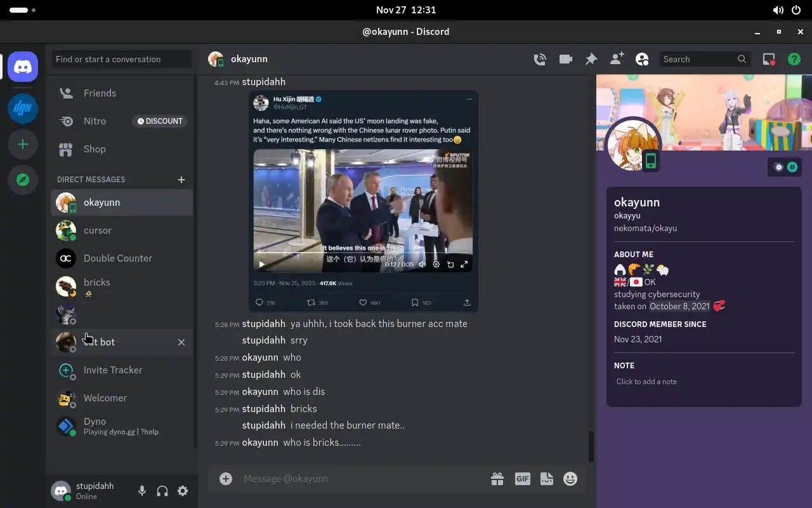Send a gift icon

(497, 479)
